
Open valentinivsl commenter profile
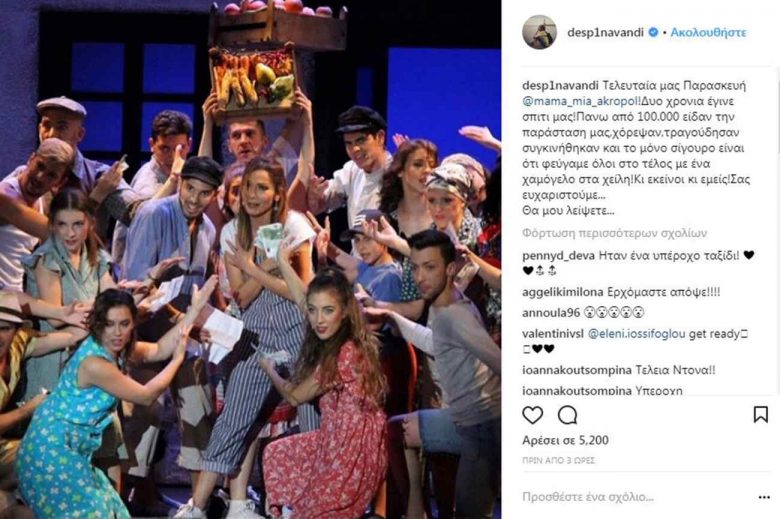pyautogui.click(x=553, y=334)
